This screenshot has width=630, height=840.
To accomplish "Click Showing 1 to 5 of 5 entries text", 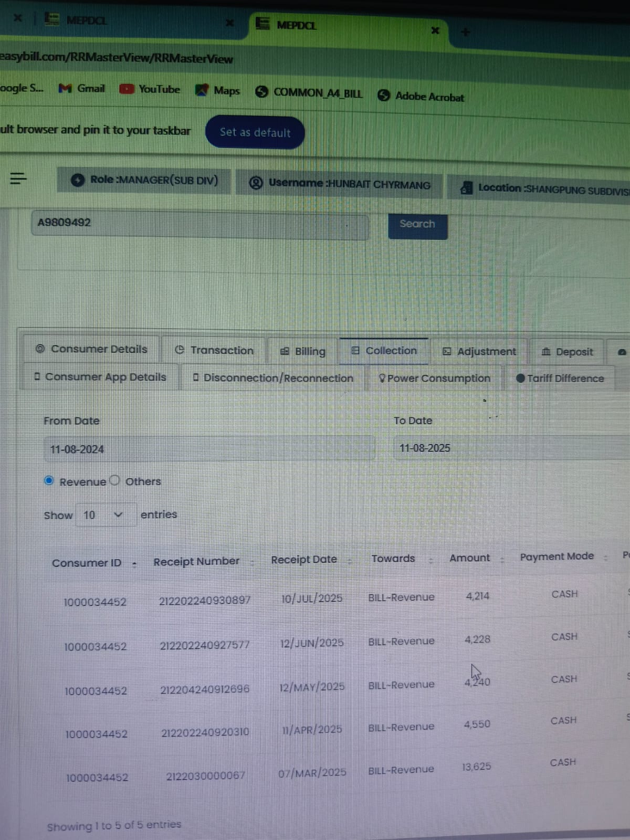I will coord(114,825).
